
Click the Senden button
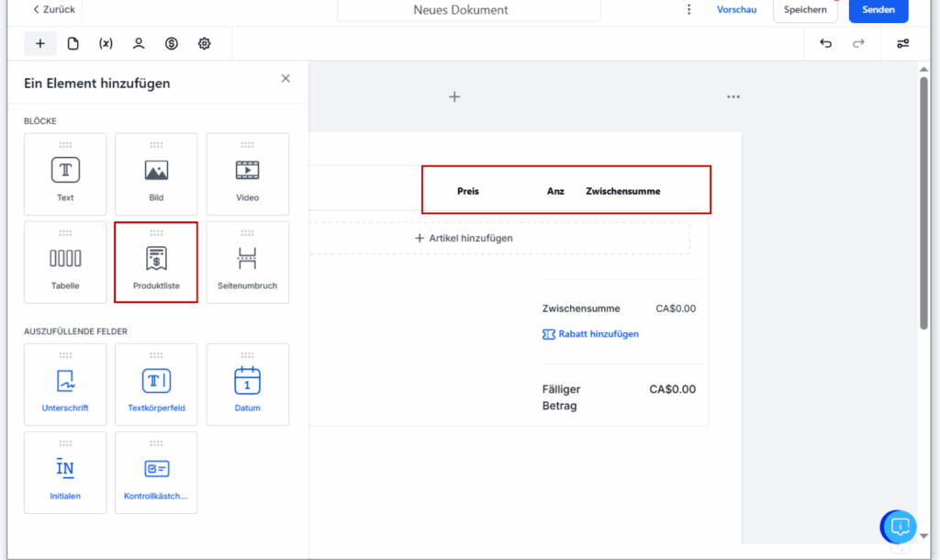(878, 9)
